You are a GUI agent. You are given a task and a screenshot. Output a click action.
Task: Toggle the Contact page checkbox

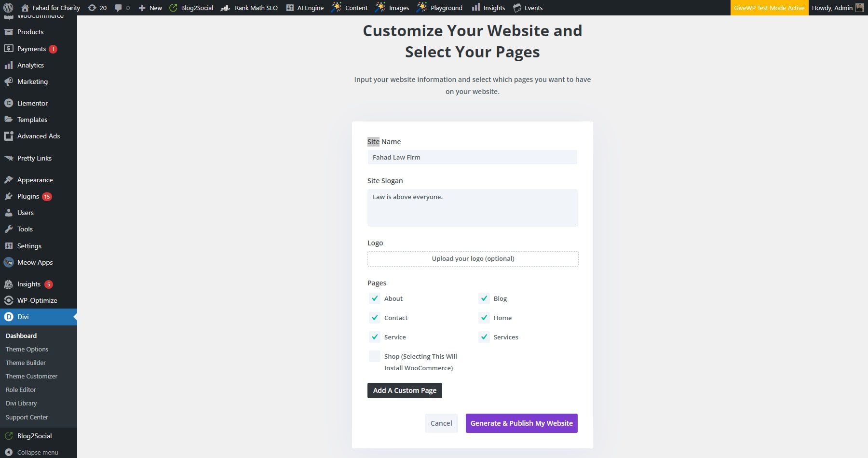[374, 317]
